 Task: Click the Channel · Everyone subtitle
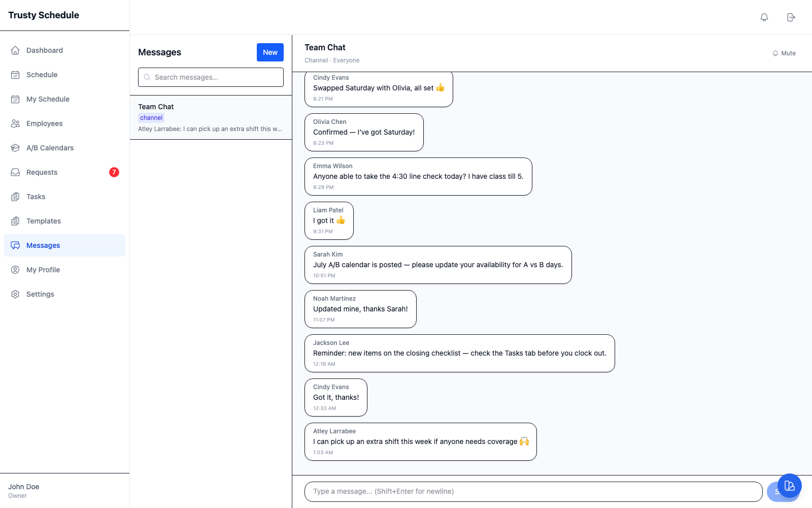click(x=332, y=60)
